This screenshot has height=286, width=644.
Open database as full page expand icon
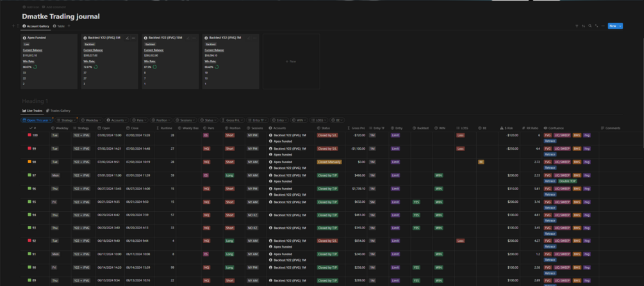(597, 26)
